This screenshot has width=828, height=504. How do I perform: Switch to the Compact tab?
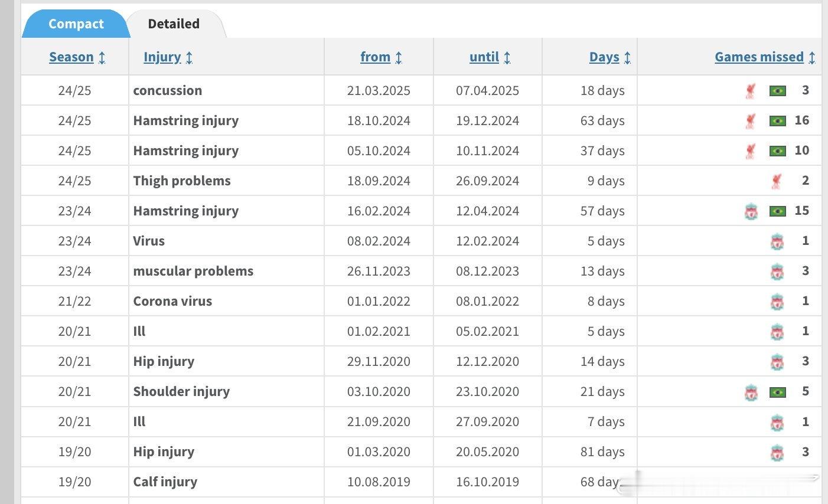76,24
